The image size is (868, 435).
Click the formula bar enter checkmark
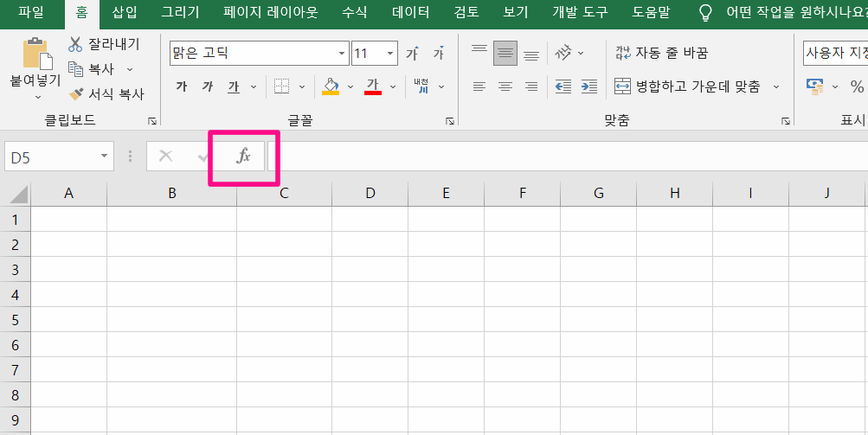(x=203, y=157)
